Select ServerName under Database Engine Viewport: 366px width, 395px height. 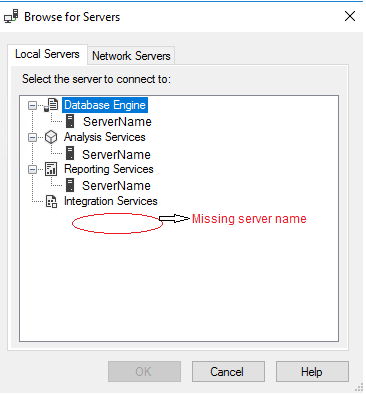click(117, 122)
